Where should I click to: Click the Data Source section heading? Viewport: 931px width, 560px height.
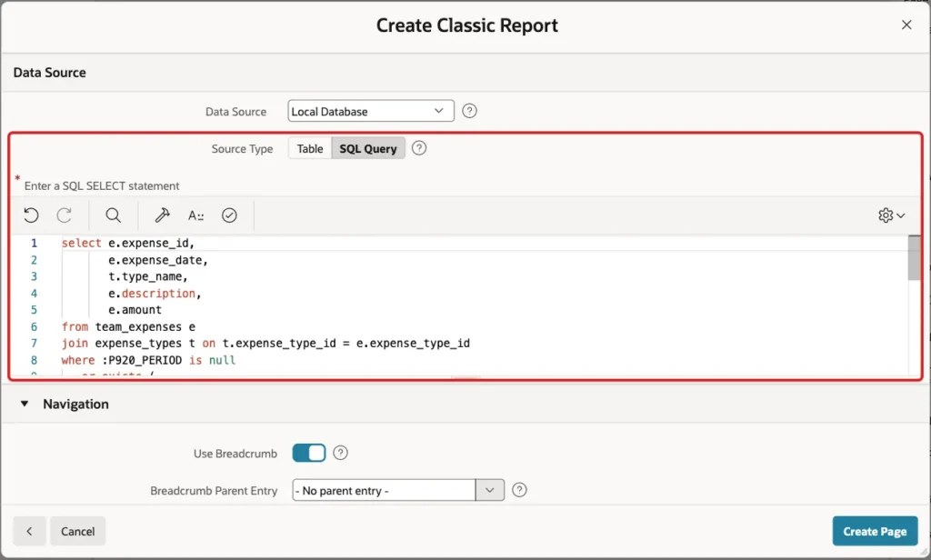pyautogui.click(x=50, y=73)
